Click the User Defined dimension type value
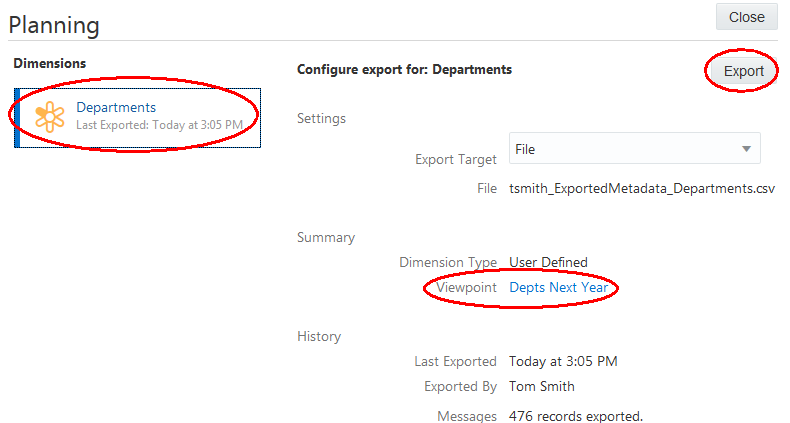This screenshot has width=790, height=423. pos(548,262)
